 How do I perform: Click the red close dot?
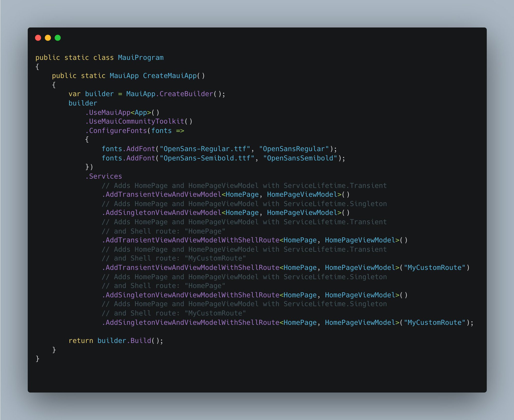pos(38,38)
